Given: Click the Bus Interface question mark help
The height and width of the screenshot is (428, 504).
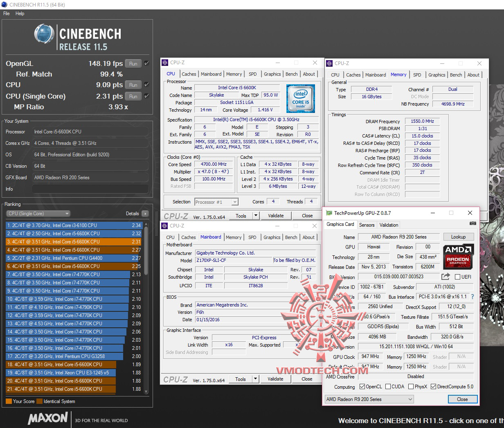Looking at the screenshot, I should 473,297.
